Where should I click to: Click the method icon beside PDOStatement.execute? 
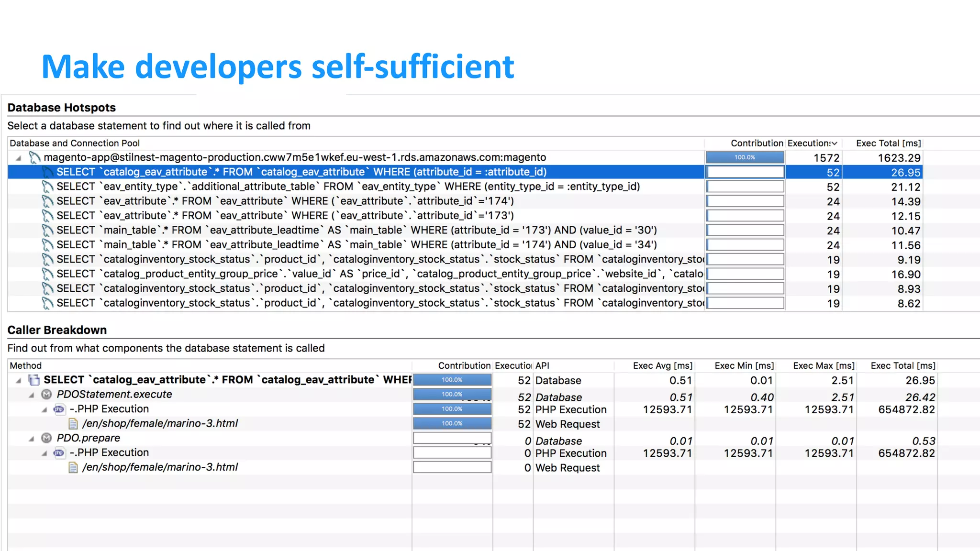click(46, 395)
